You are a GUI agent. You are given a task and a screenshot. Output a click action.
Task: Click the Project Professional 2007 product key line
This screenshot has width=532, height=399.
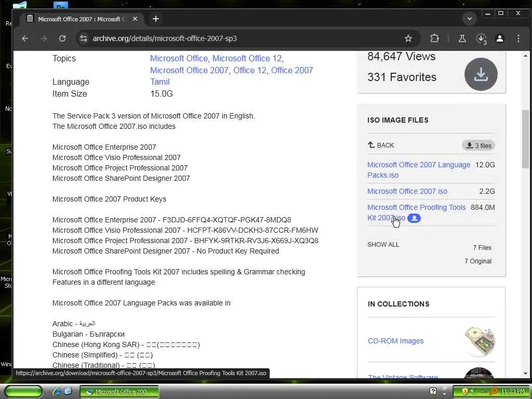[x=185, y=241]
